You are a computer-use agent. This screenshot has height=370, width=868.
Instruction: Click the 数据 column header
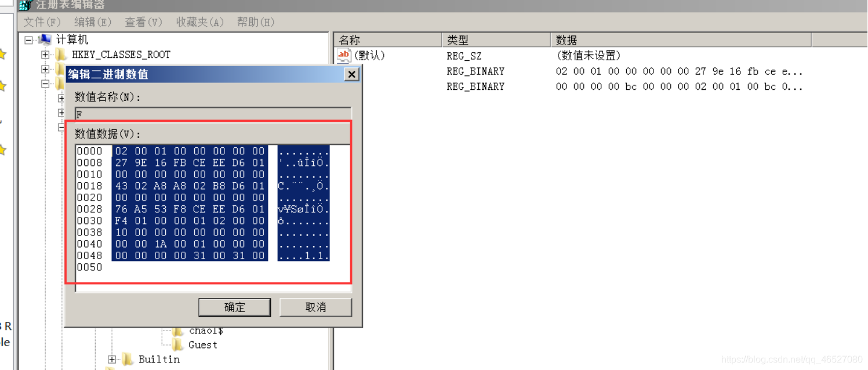(681, 40)
